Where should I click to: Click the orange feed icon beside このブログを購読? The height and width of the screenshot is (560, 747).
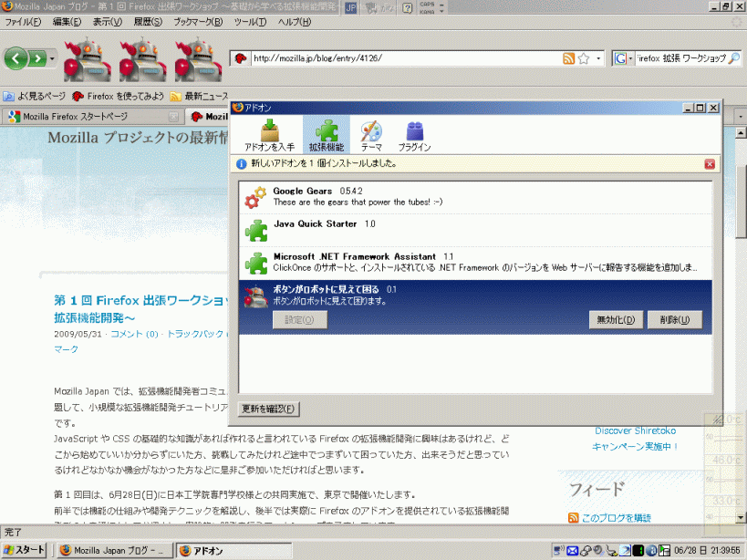tap(574, 518)
